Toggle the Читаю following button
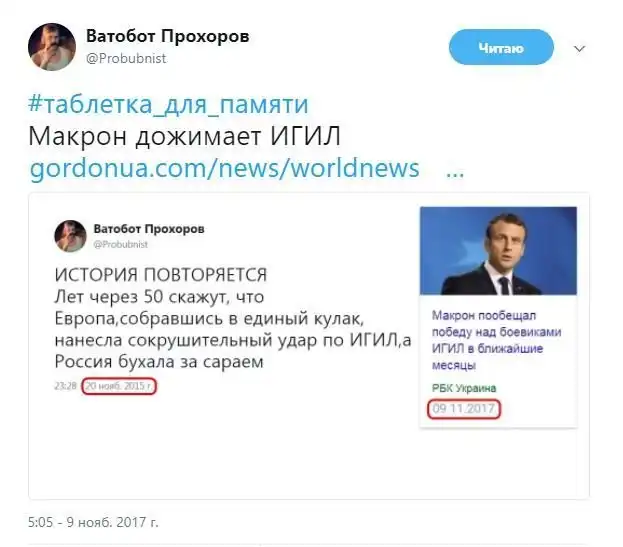This screenshot has height=547, width=623. pos(501,47)
